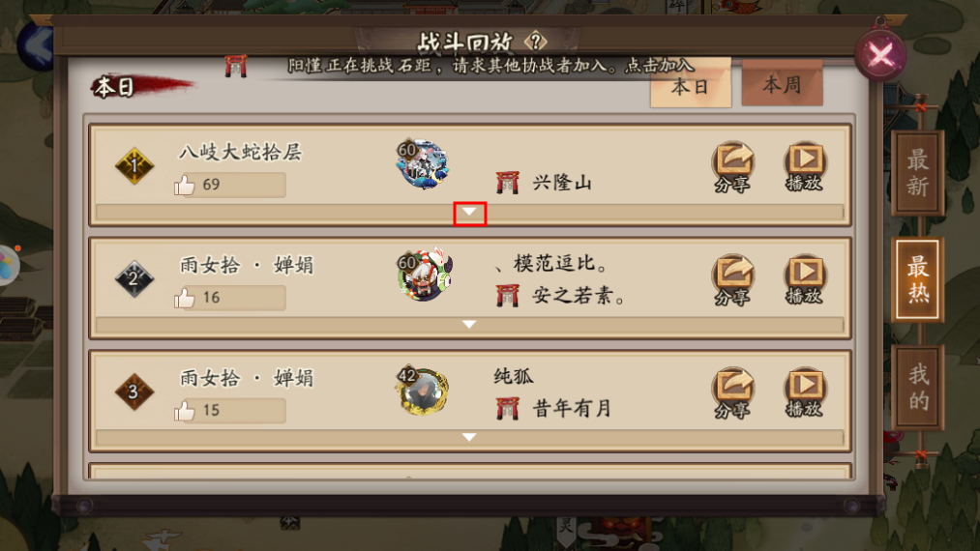View level 60 player avatar in first entry

tap(423, 164)
